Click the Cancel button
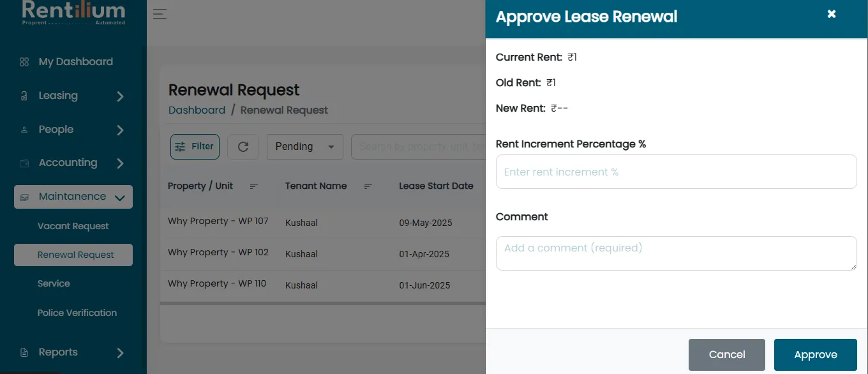This screenshot has height=374, width=868. click(727, 355)
